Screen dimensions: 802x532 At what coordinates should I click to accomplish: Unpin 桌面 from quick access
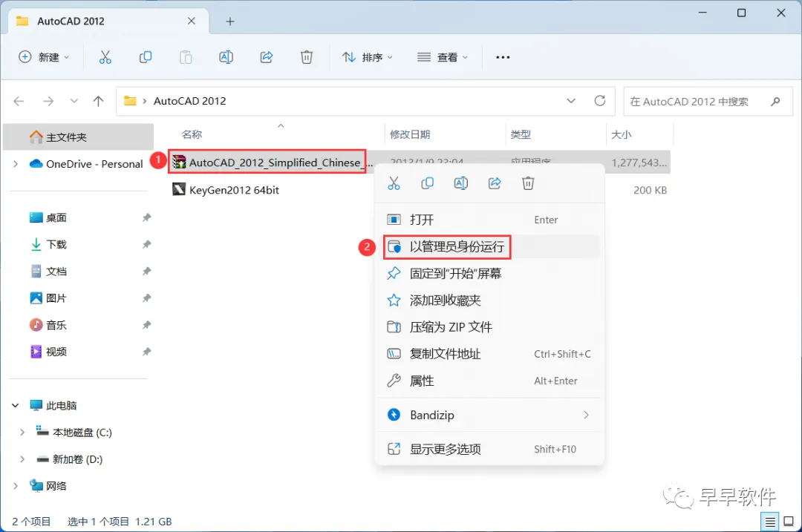click(147, 217)
